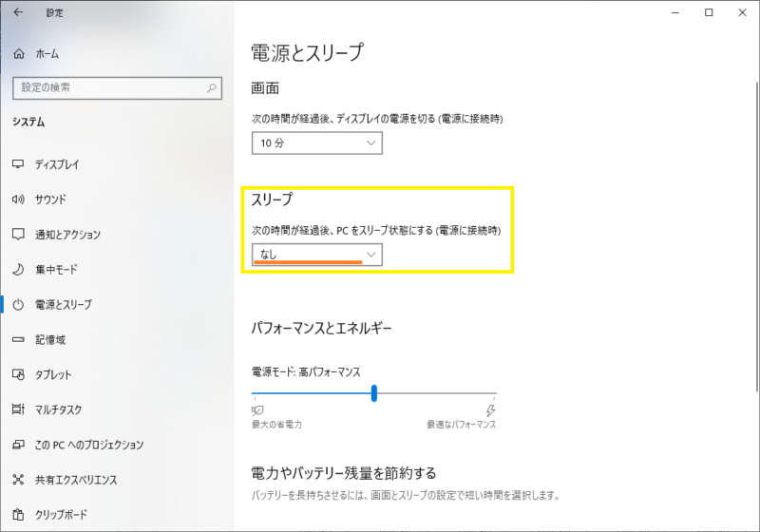Open マルチタスク settings page
This screenshot has width=760, height=532.
(59, 409)
